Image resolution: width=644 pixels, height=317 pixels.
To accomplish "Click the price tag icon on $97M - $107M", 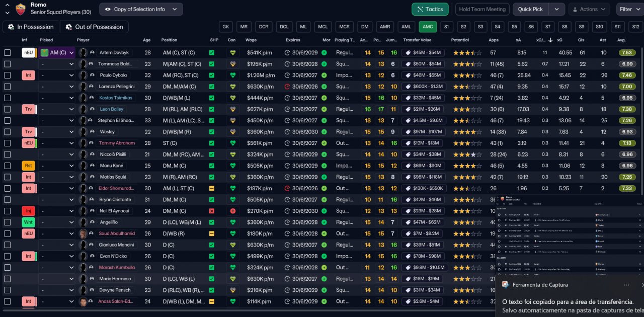I will (407, 132).
